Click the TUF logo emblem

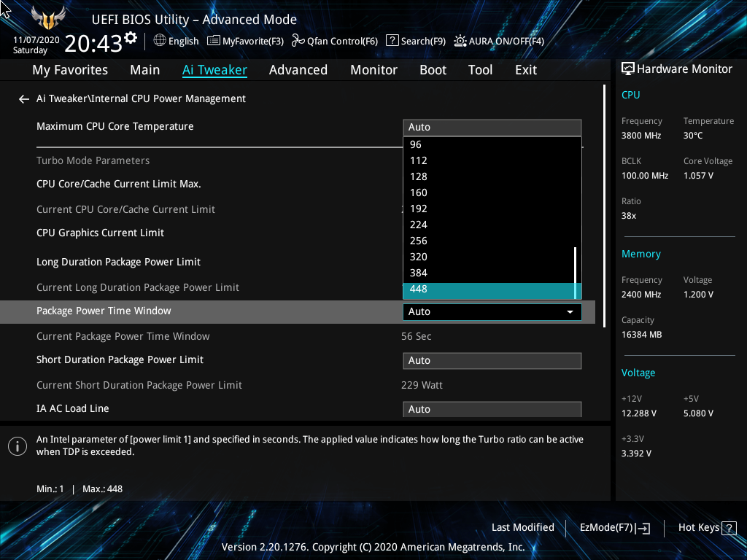tap(48, 18)
